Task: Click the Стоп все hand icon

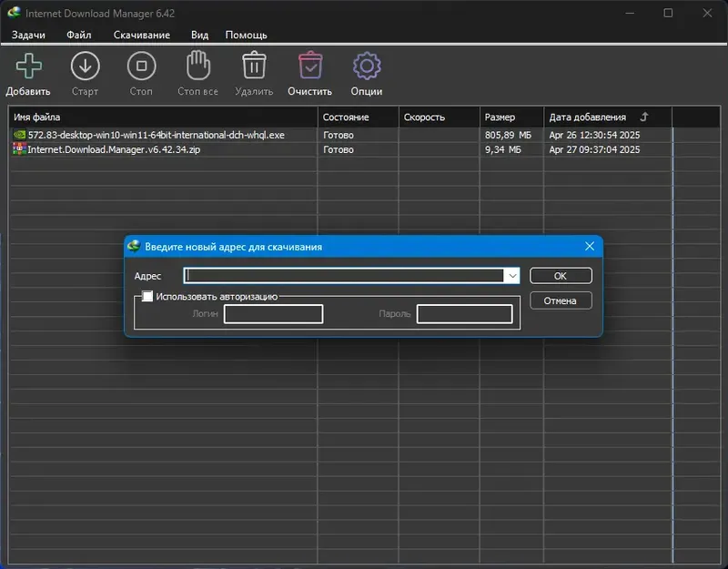Action: click(x=197, y=65)
